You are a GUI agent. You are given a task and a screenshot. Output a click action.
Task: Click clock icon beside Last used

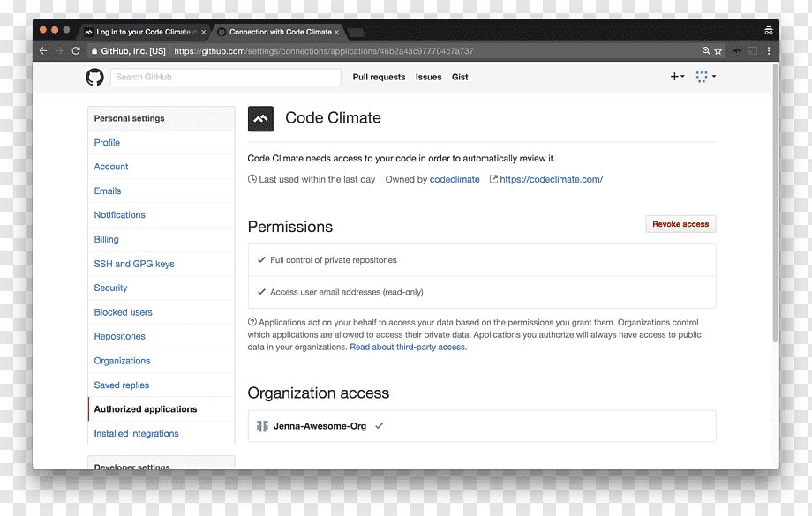click(x=252, y=179)
